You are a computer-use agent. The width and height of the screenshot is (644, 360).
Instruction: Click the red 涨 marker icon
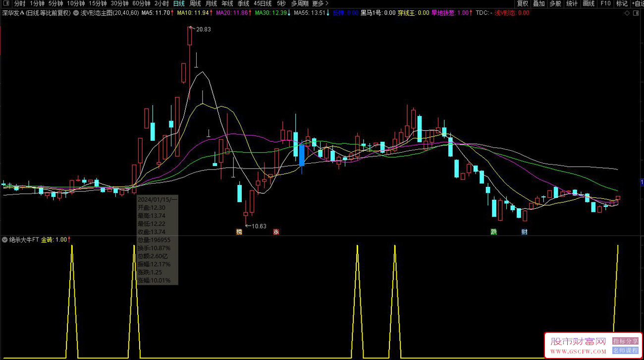click(x=276, y=232)
